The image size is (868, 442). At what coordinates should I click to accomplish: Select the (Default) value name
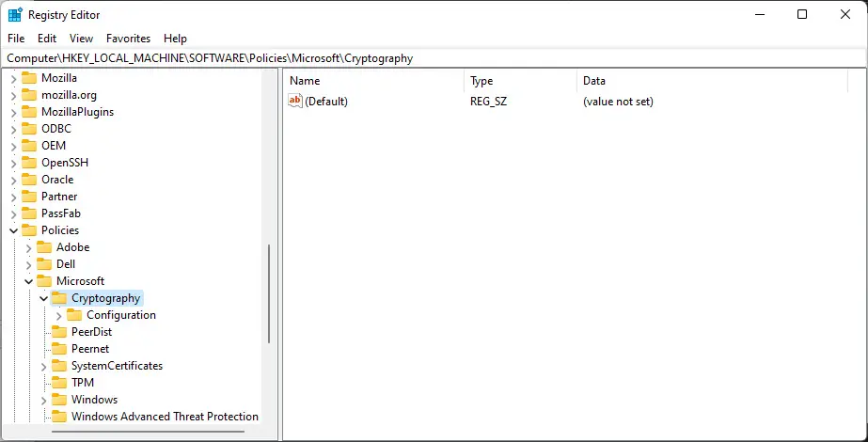326,102
